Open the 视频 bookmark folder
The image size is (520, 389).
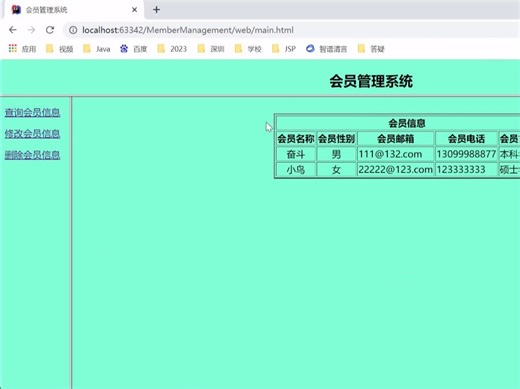click(x=59, y=49)
